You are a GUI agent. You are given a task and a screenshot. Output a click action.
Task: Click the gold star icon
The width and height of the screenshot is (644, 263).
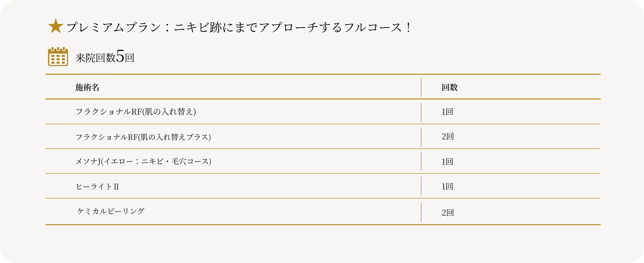(x=56, y=26)
